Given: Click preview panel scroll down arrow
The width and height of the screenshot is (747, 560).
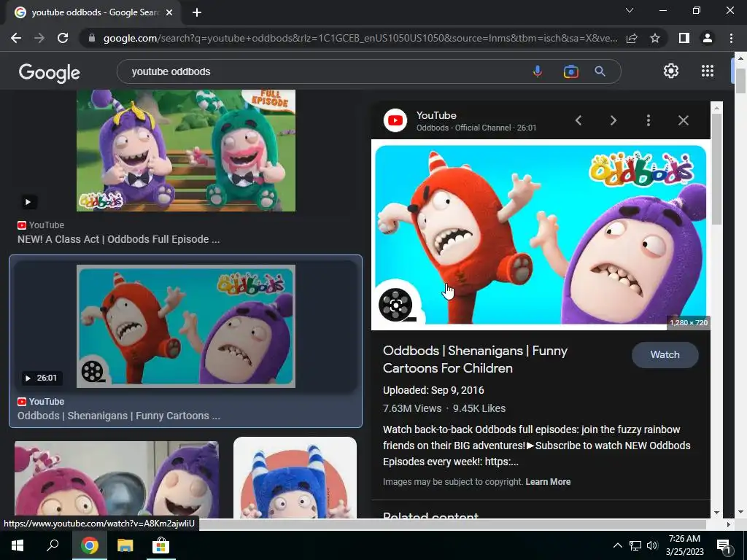Looking at the screenshot, I should click(x=716, y=513).
